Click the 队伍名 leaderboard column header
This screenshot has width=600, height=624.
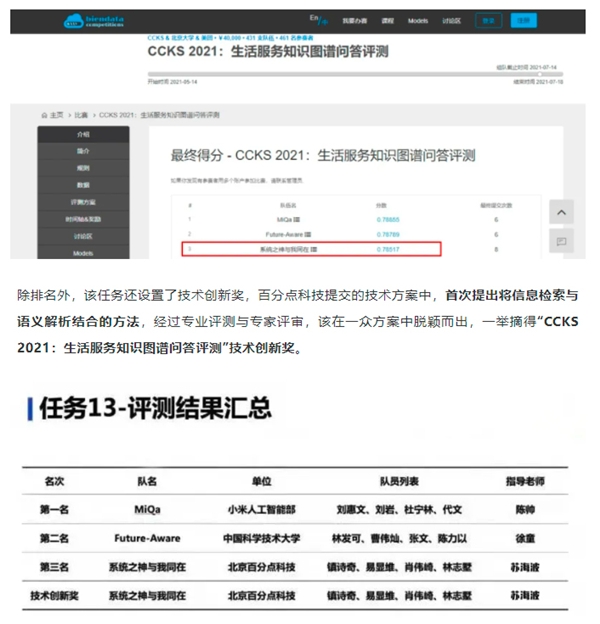[288, 206]
